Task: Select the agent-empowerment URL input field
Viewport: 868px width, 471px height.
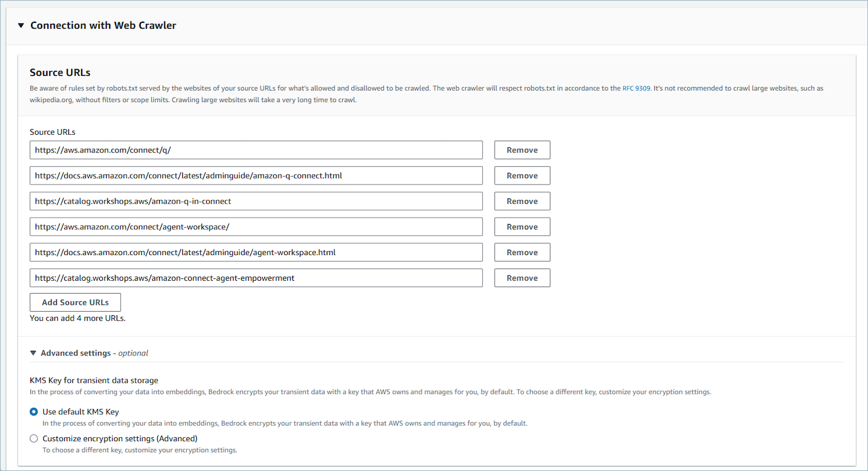Action: pos(256,278)
